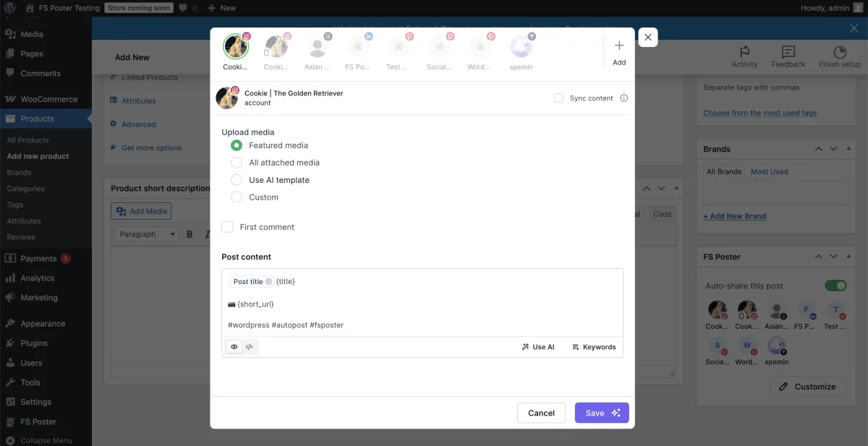The width and height of the screenshot is (868, 446).
Task: Click the plus Add account icon
Action: [619, 46]
